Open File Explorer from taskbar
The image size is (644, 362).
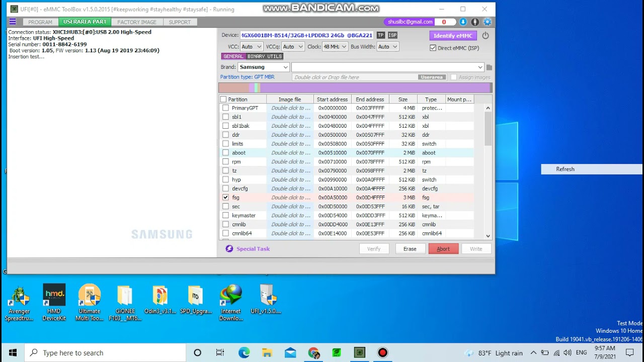[x=267, y=353]
